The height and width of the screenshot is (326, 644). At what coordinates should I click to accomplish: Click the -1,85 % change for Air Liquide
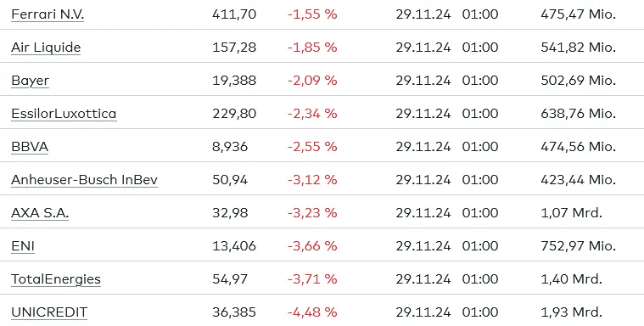(x=312, y=48)
